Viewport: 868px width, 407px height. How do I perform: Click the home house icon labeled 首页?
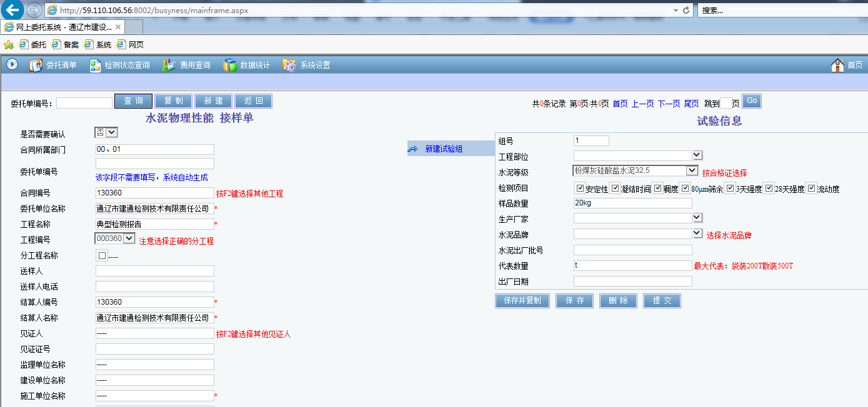tap(837, 65)
